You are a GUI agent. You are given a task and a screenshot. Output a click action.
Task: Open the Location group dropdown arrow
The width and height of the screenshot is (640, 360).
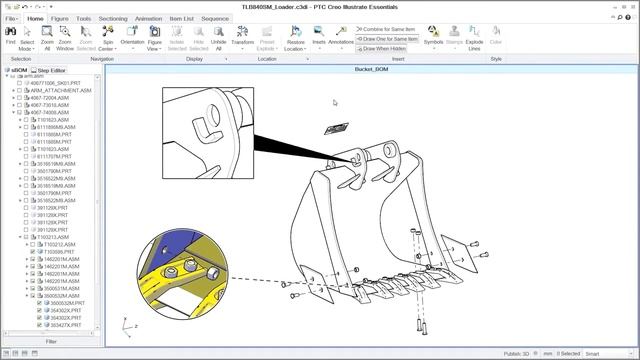(x=307, y=59)
